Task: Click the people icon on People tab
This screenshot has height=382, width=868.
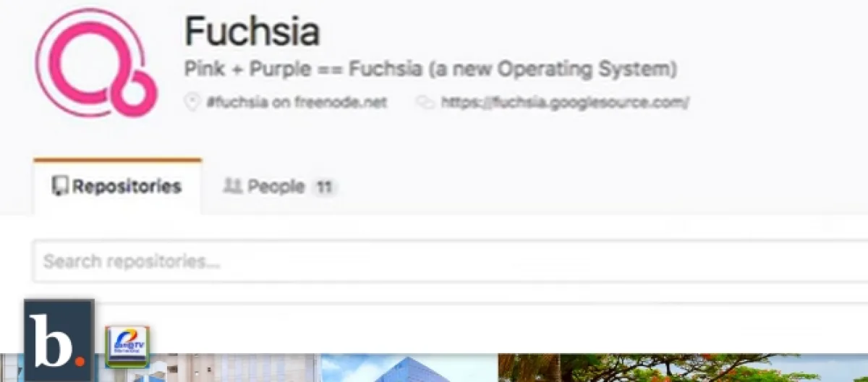Action: 231,187
